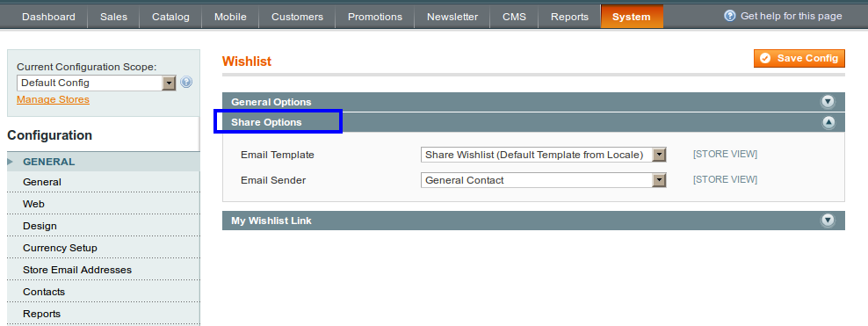Open Get help for this page link
This screenshot has height=326, width=868.
791,16
